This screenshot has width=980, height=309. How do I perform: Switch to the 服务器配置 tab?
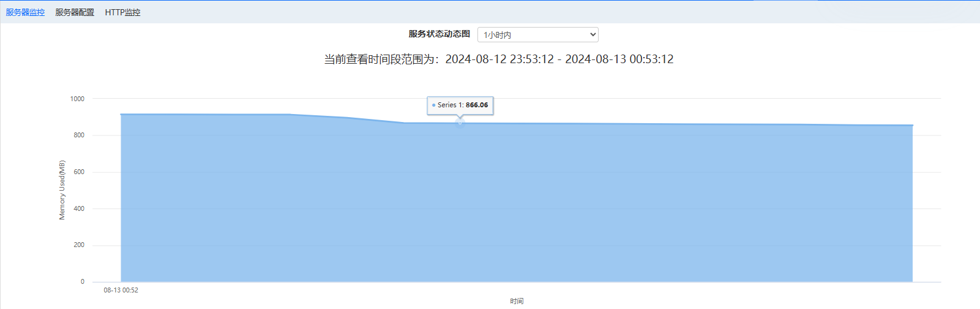75,12
